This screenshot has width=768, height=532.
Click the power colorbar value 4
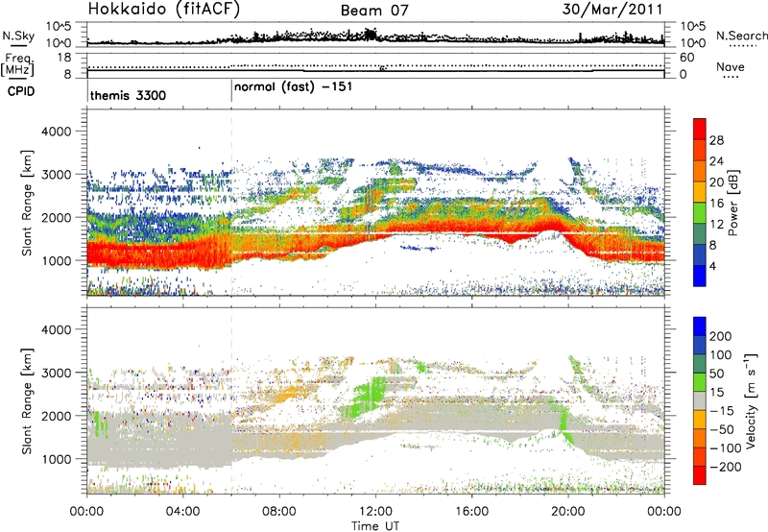click(712, 267)
